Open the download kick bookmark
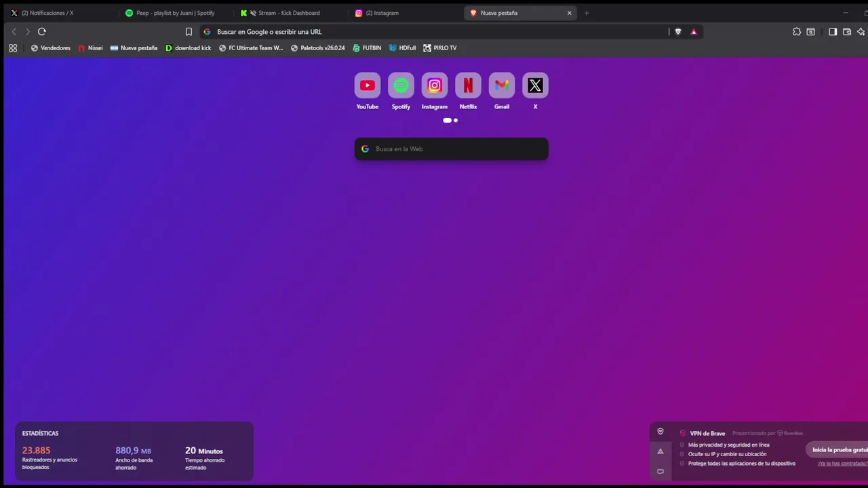868x488 pixels. click(x=188, y=48)
